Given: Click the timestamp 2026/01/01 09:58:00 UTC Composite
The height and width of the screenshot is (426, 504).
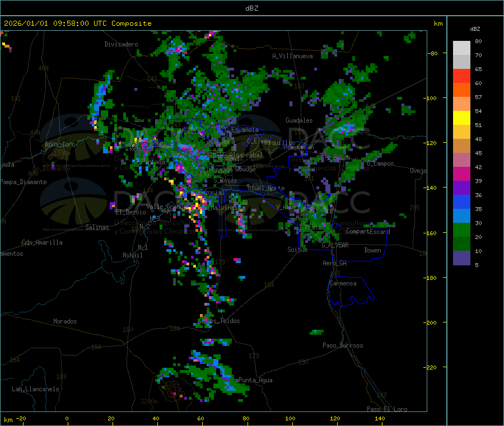Looking at the screenshot, I should point(77,24).
